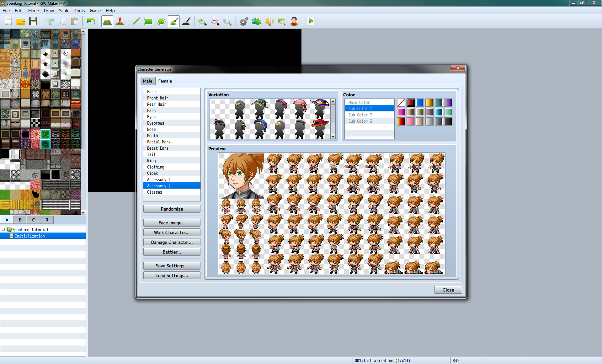This screenshot has height=364, width=602.
Task: Open a project with the folder icon
Action: click(21, 21)
